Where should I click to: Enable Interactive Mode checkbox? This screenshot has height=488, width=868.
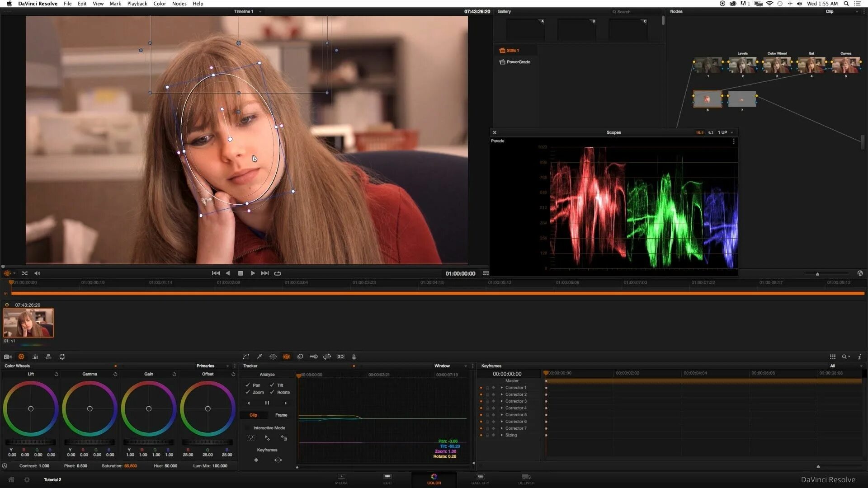247,428
